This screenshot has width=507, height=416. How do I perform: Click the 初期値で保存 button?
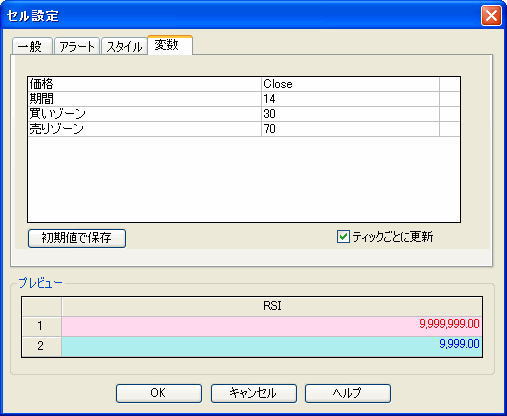click(77, 238)
